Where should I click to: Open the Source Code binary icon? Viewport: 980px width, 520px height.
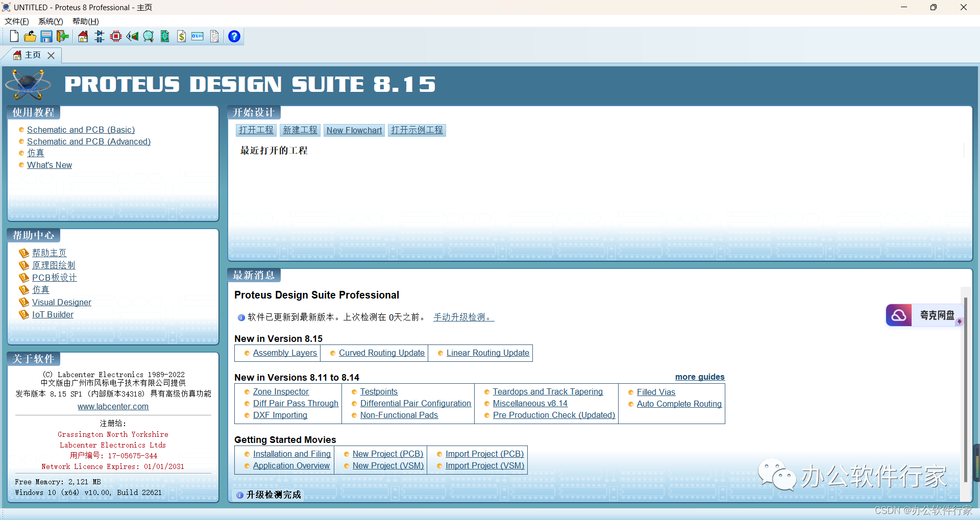(198, 36)
